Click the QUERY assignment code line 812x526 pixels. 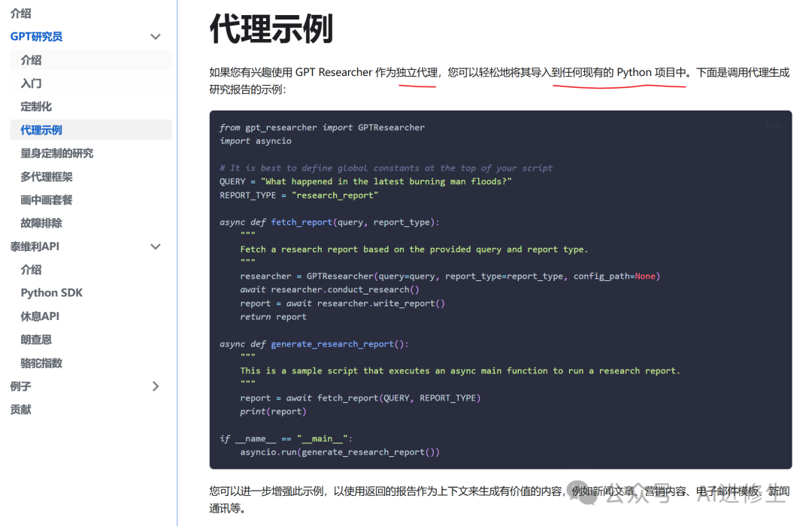coord(365,181)
